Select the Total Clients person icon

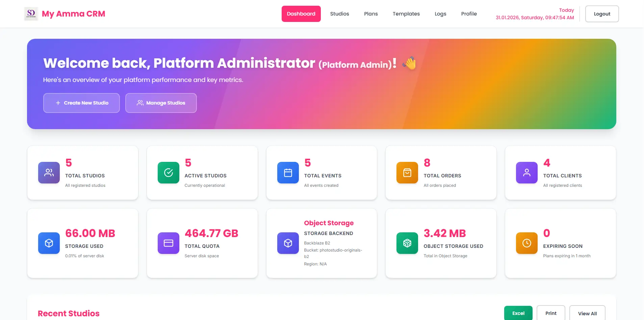click(526, 173)
